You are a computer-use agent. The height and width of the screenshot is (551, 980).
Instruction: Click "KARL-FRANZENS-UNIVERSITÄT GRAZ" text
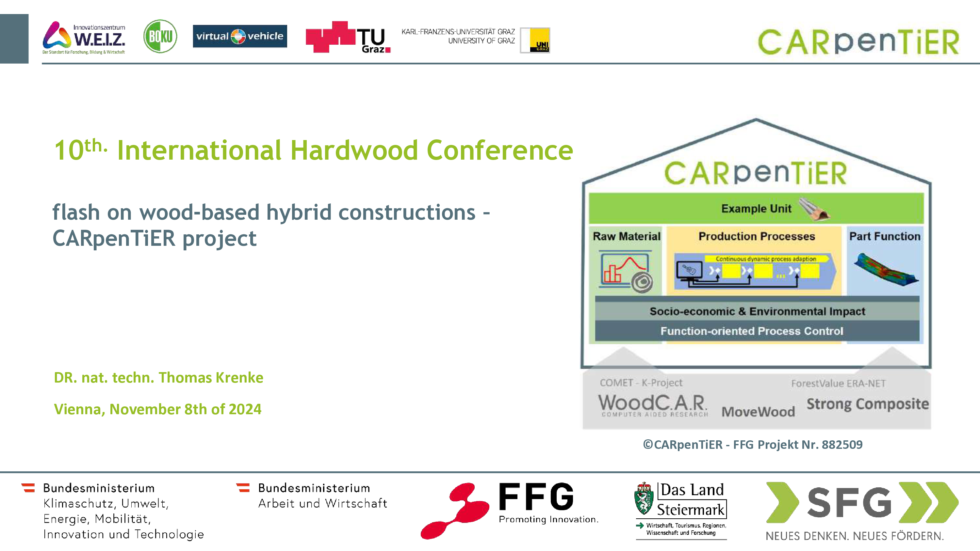458,32
